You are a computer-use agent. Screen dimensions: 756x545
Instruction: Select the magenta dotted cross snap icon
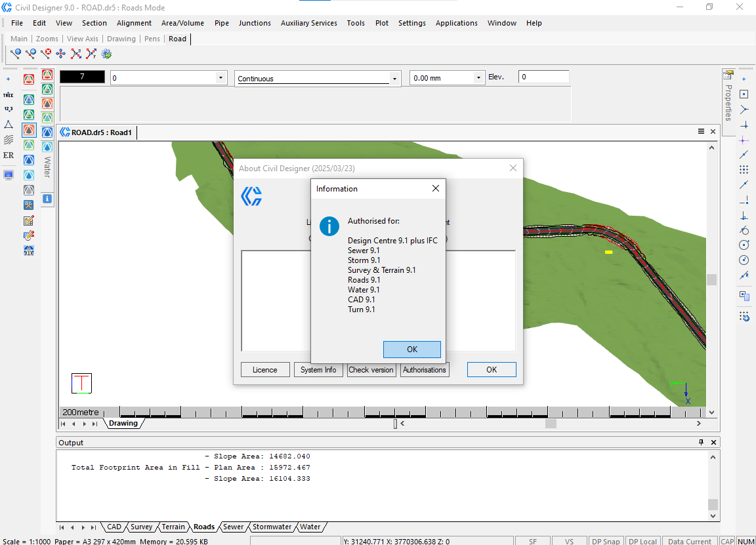point(744,140)
